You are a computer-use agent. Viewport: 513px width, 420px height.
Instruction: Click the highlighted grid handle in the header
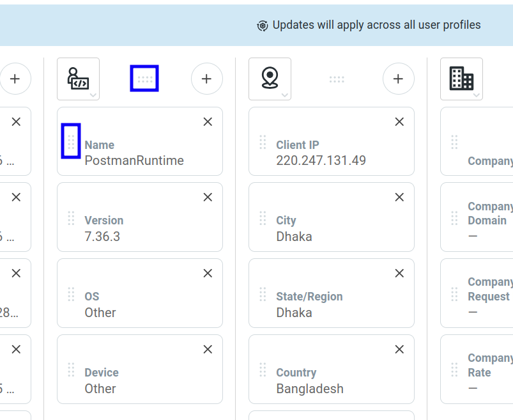point(144,78)
